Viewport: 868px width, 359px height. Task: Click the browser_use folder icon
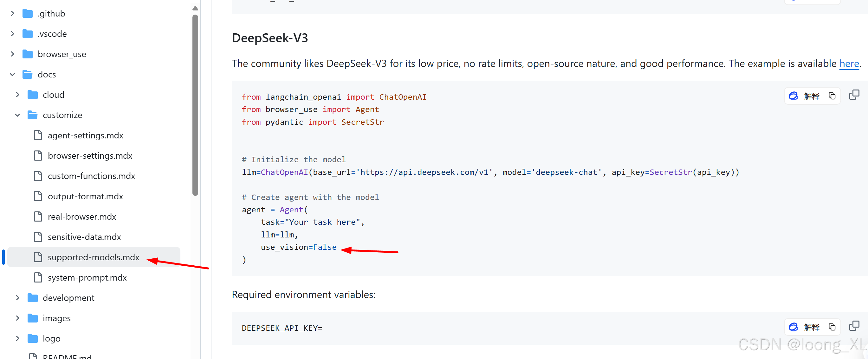tap(27, 54)
